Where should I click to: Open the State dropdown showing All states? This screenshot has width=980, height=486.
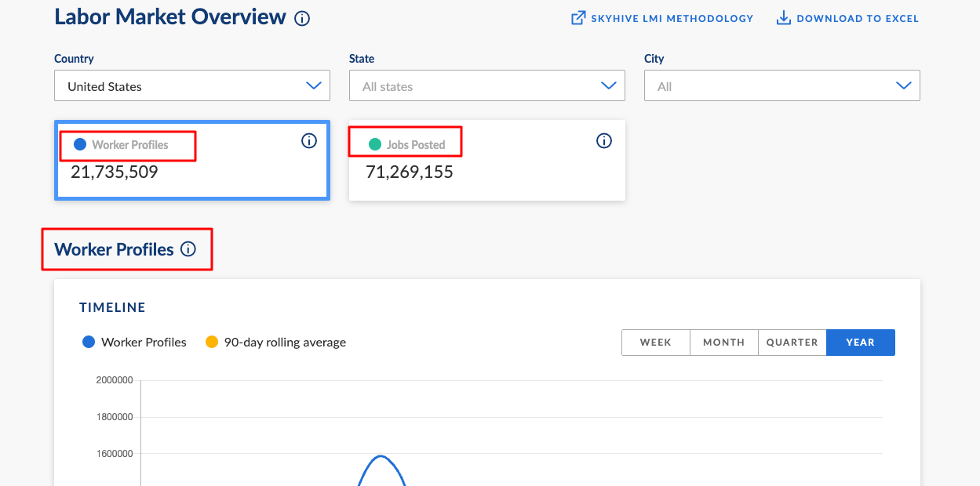(x=486, y=86)
